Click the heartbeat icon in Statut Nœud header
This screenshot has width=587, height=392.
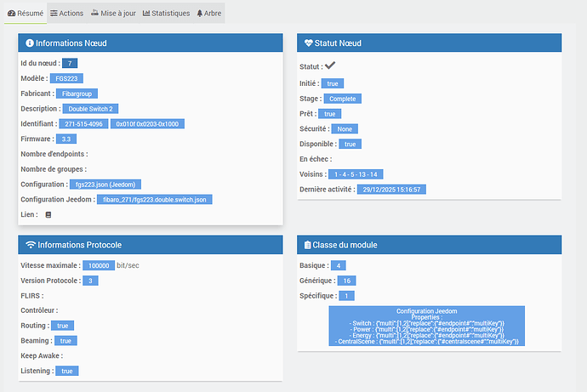[309, 43]
